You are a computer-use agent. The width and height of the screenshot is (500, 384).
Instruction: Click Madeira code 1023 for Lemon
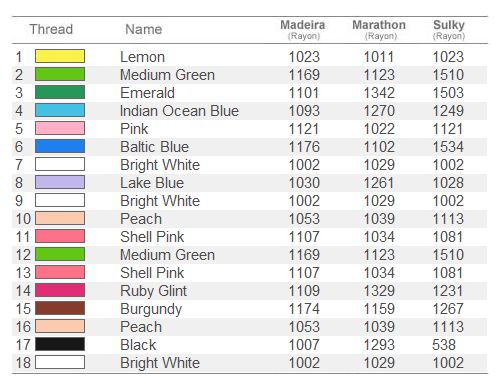[x=304, y=57]
